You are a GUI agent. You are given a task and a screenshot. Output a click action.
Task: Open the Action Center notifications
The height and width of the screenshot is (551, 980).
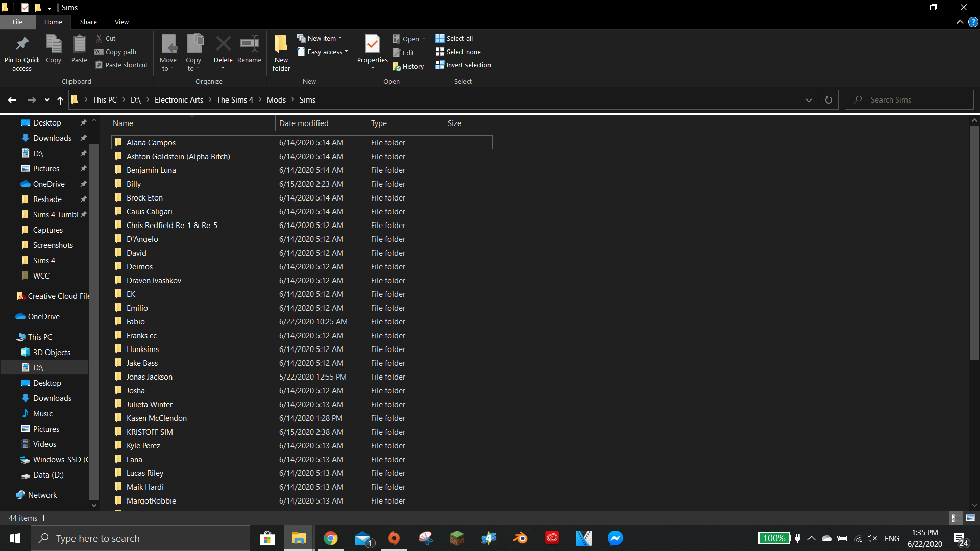961,539
